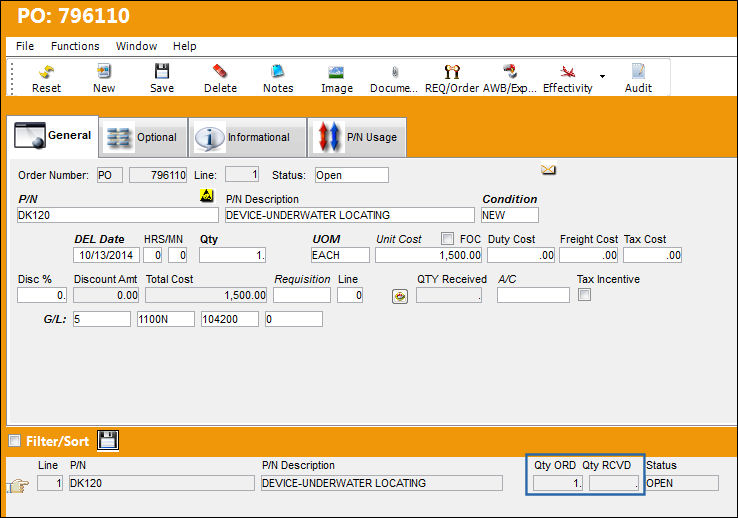Click DEVICE-UNDERWATER LOCATING in the line list
Screen dimensions: 738x518
[x=382, y=483]
